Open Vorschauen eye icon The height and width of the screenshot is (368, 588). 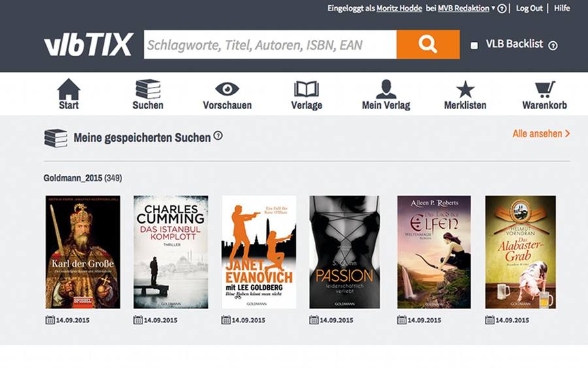click(x=227, y=89)
